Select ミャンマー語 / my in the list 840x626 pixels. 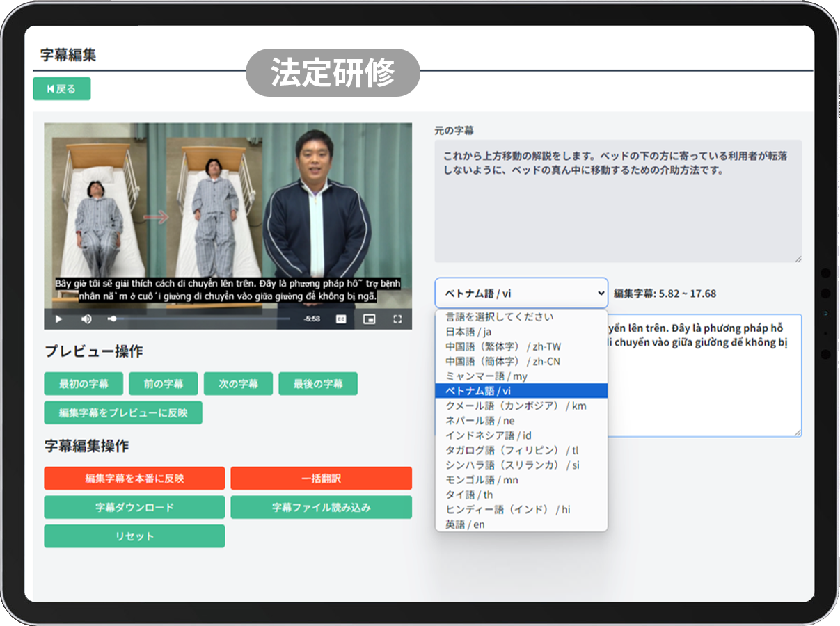521,376
